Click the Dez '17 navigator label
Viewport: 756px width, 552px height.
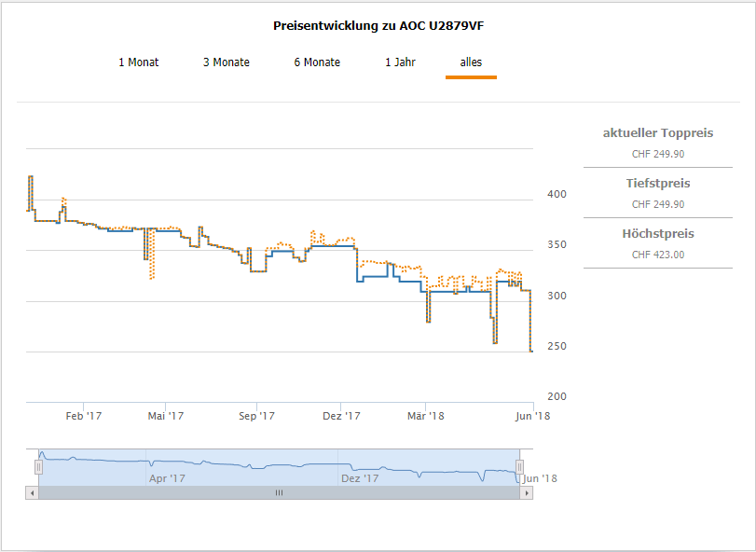coord(360,478)
